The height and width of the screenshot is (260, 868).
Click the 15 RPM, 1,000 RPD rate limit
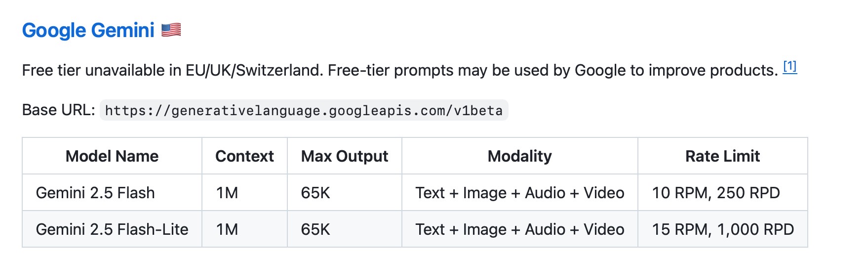(723, 229)
